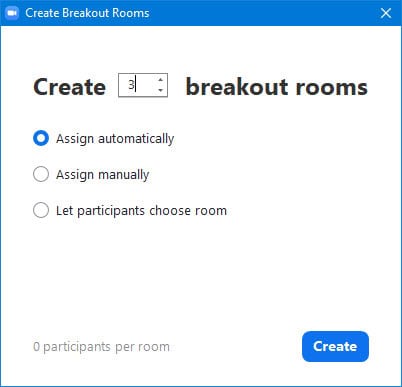
Task: Click the 'Let participants choose room' label
Action: pyautogui.click(x=141, y=211)
